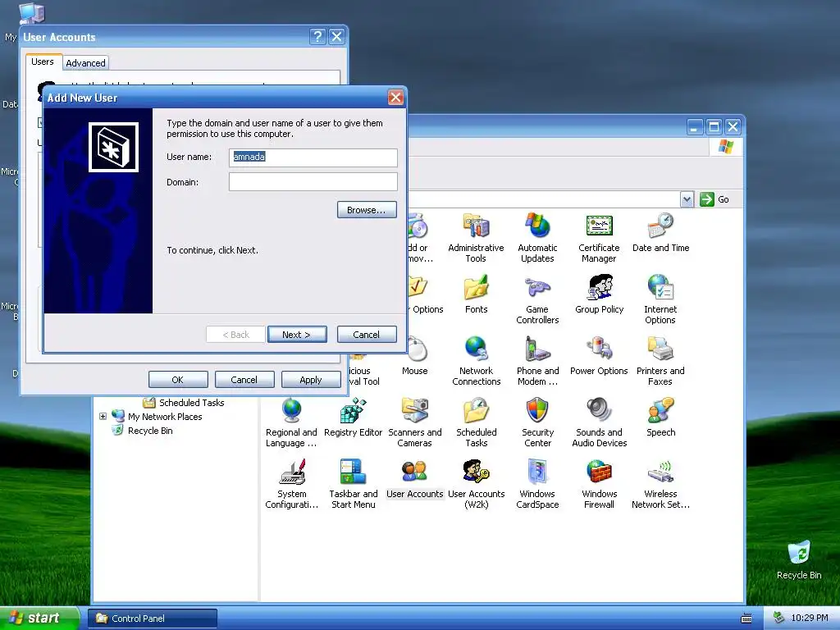Select the Users tab
Screen dimensions: 840x630
coord(43,62)
